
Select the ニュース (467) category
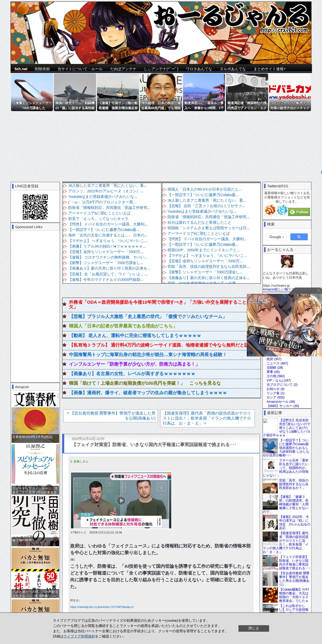click(x=277, y=363)
